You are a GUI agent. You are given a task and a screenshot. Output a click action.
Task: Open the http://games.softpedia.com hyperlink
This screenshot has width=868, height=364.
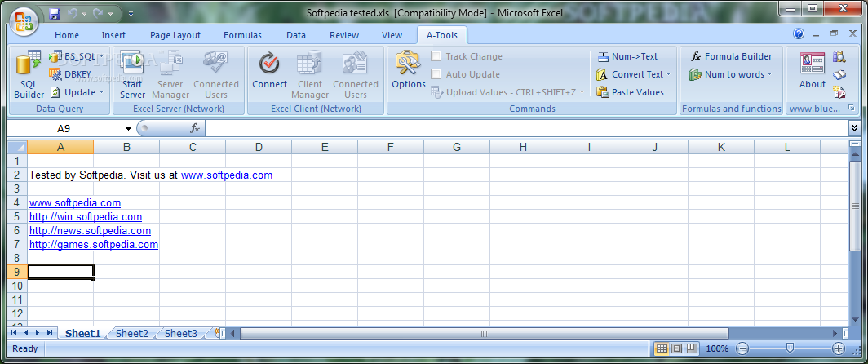94,244
